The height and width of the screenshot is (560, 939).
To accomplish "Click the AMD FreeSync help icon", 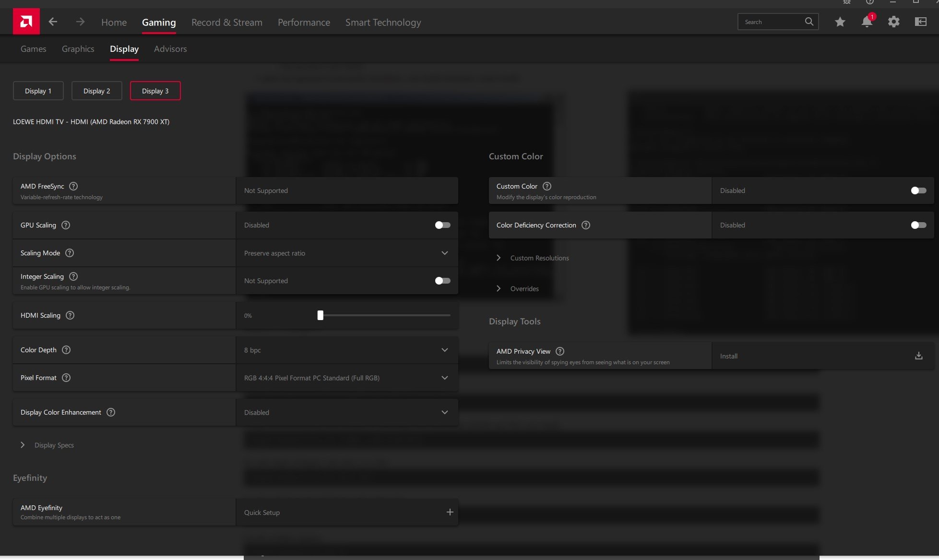I will coord(73,186).
